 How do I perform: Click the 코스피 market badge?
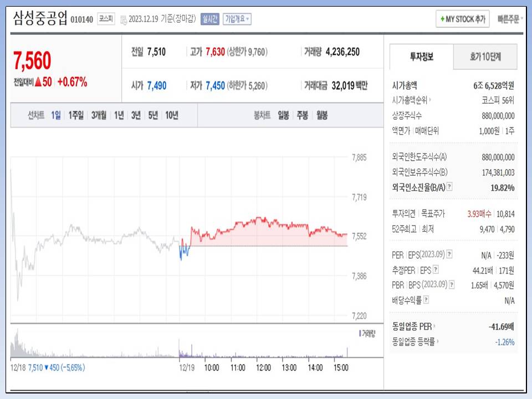point(106,19)
